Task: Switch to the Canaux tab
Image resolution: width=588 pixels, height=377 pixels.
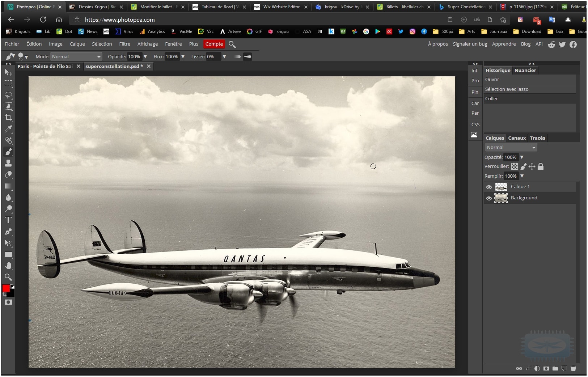Action: (x=517, y=138)
